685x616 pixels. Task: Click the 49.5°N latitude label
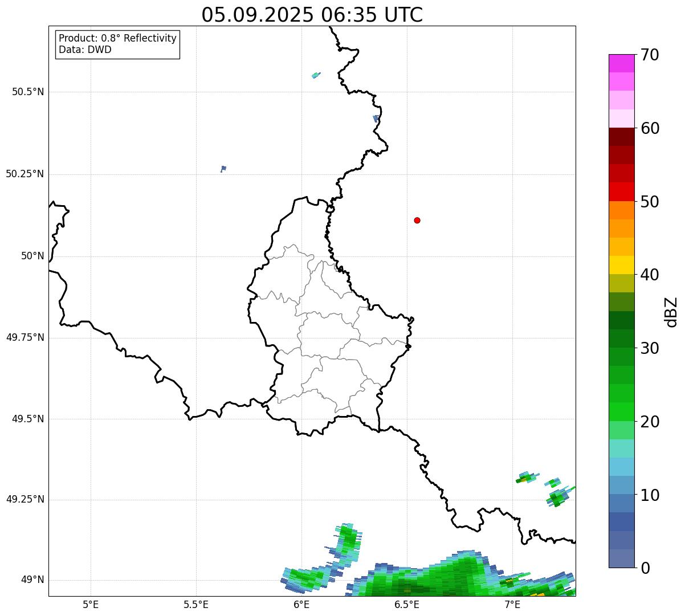click(28, 419)
